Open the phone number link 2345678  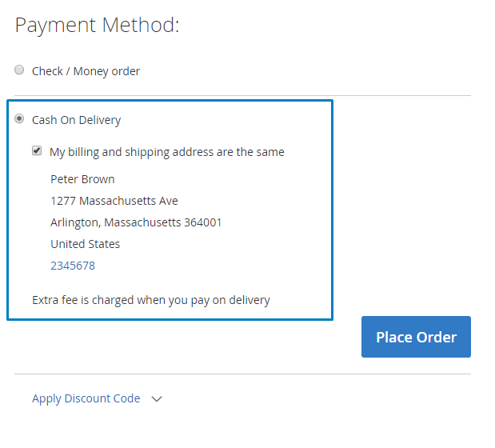point(73,266)
